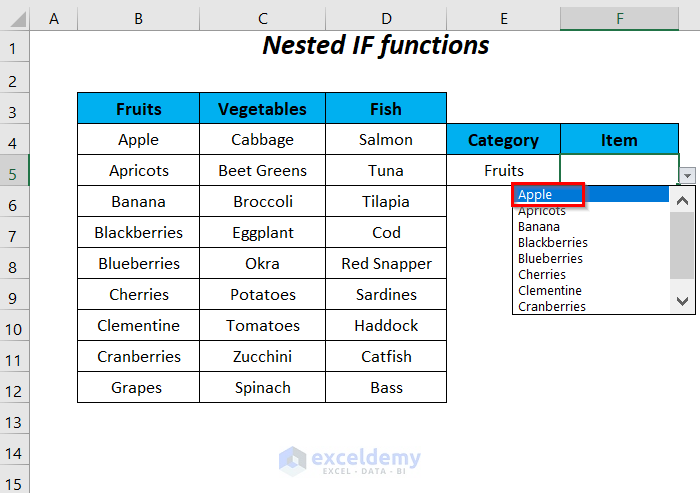Screen dimensions: 700x493
Task: Select column F header
Action: [x=620, y=18]
